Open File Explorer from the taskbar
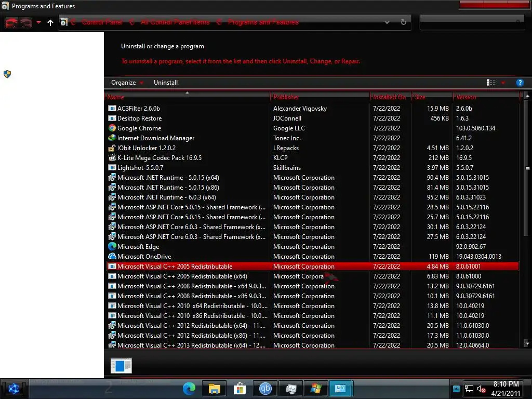The height and width of the screenshot is (399, 532). (x=214, y=389)
